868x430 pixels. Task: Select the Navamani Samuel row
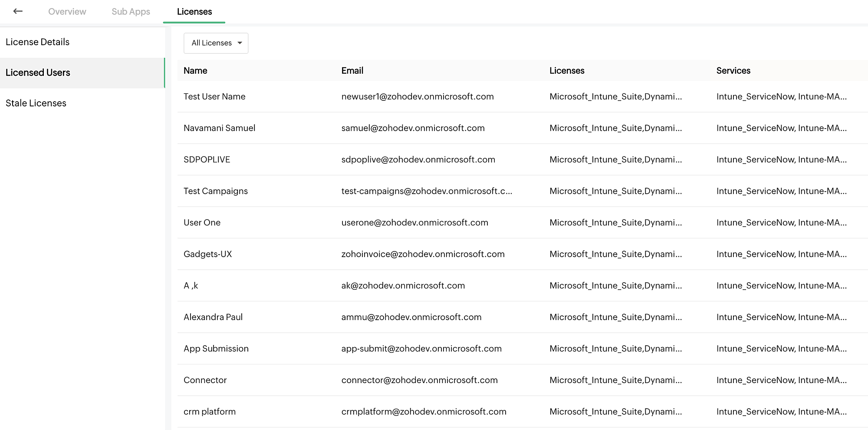coord(219,128)
